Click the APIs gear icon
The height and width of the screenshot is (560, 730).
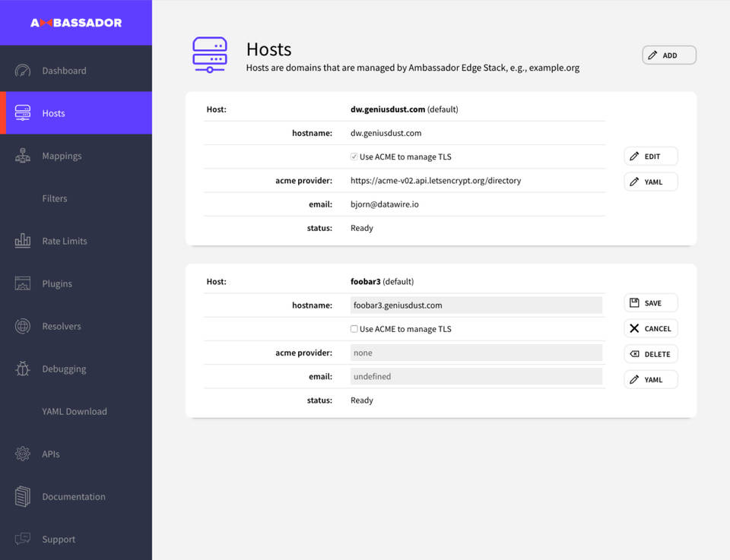23,454
